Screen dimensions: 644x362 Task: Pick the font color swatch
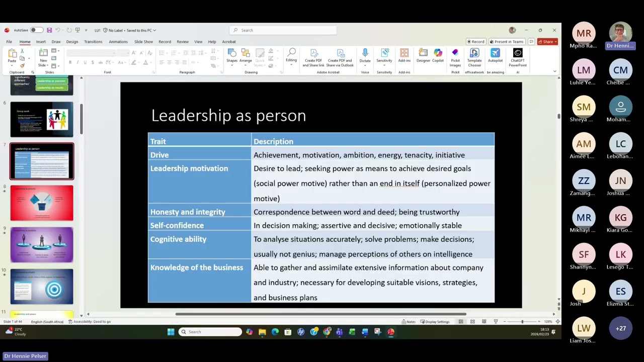coord(146,62)
